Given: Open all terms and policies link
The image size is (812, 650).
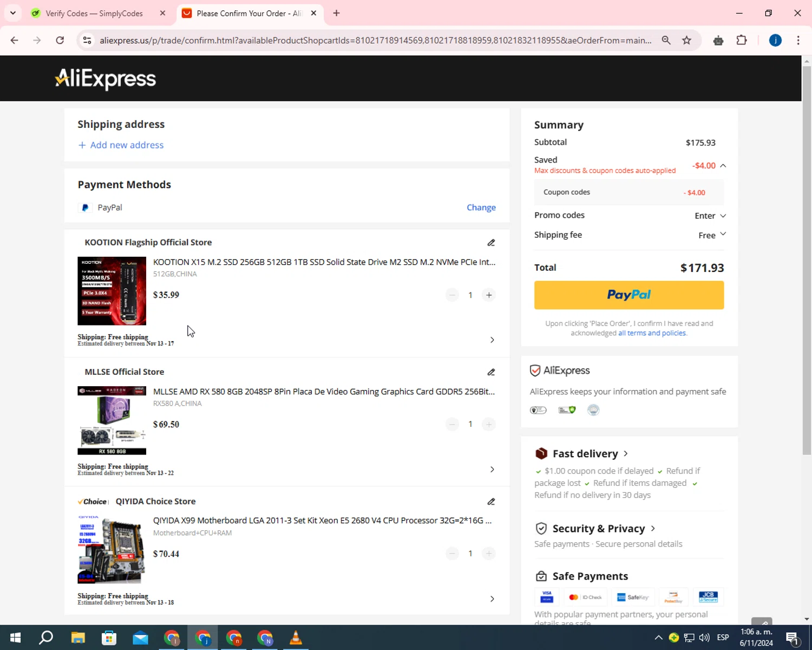Looking at the screenshot, I should coord(652,333).
